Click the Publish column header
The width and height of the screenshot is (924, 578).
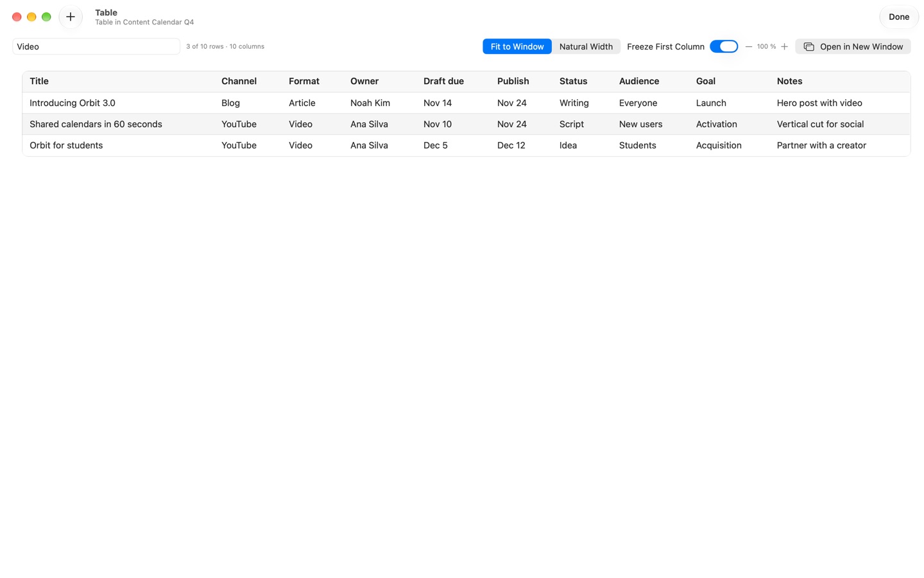tap(513, 81)
